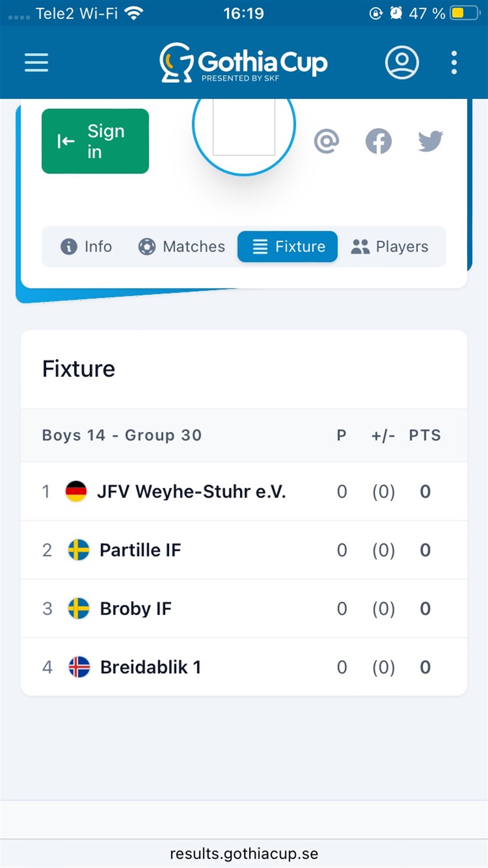488x868 pixels.
Task: Switch to the Matches tab
Action: click(x=182, y=247)
